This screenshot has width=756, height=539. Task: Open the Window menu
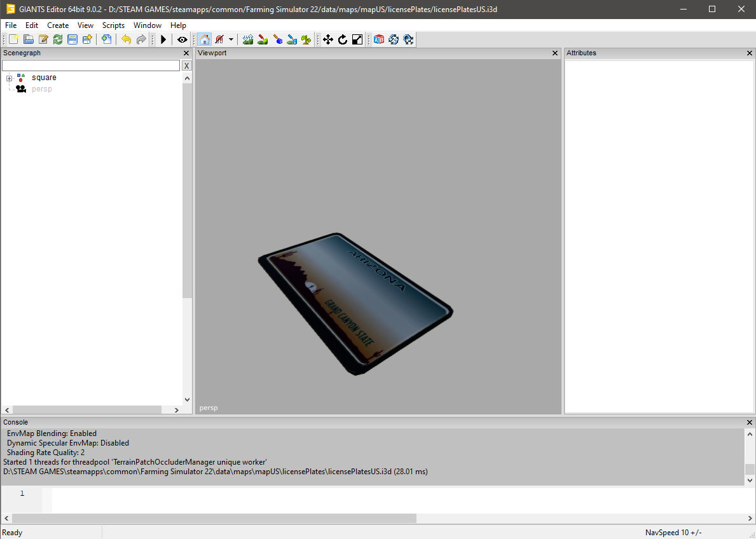(148, 25)
